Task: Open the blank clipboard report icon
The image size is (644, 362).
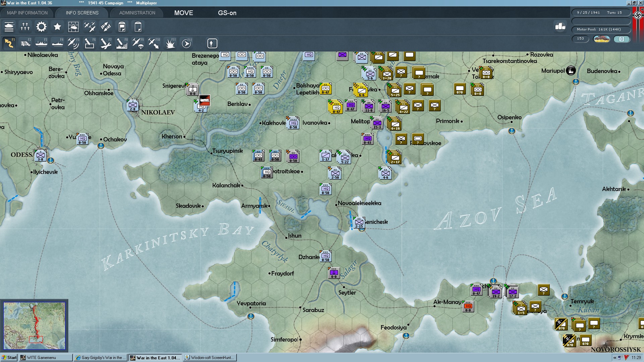Action: 138,27
